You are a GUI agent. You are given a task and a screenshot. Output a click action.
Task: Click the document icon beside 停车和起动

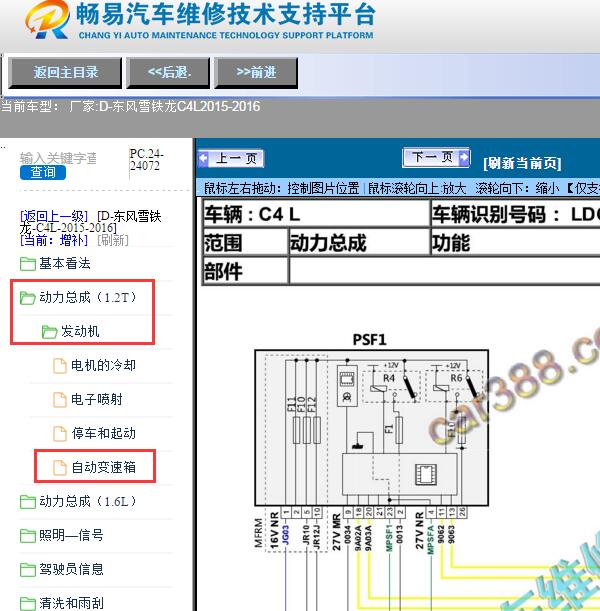click(x=60, y=434)
